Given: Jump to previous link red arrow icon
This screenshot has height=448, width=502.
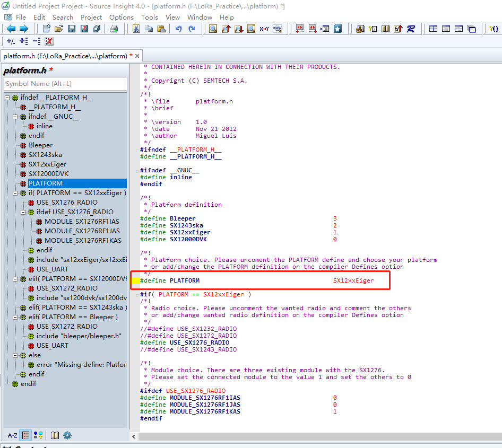Looking at the screenshot, I should coord(300,29).
